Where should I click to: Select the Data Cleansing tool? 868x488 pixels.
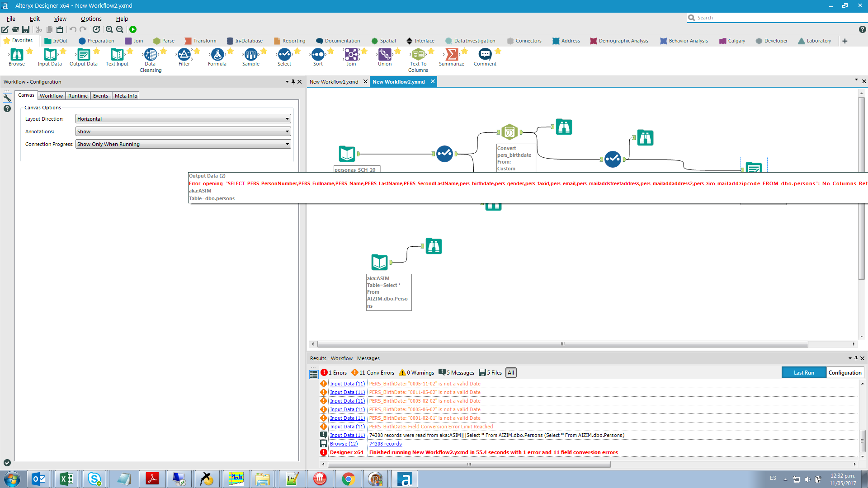pos(151,55)
